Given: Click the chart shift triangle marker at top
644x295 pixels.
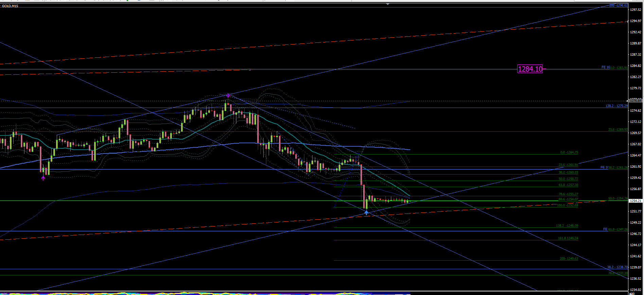Looking at the screenshot, I should 388,4.
